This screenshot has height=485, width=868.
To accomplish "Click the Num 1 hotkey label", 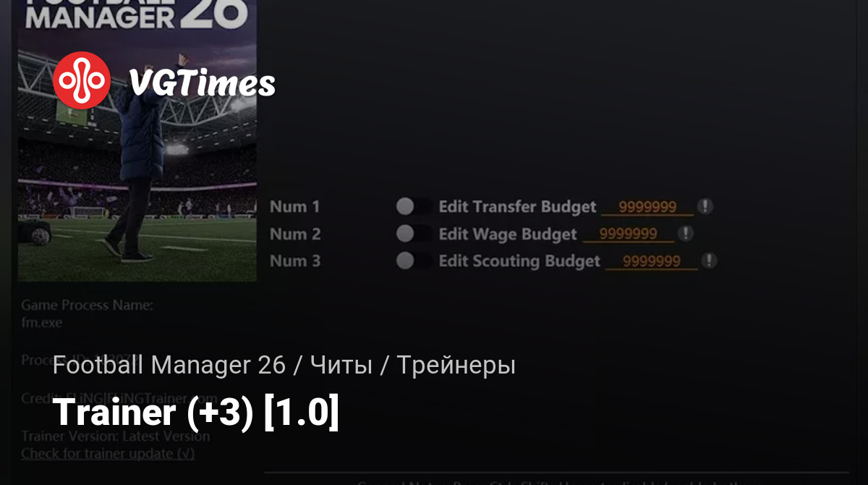I will 295,207.
